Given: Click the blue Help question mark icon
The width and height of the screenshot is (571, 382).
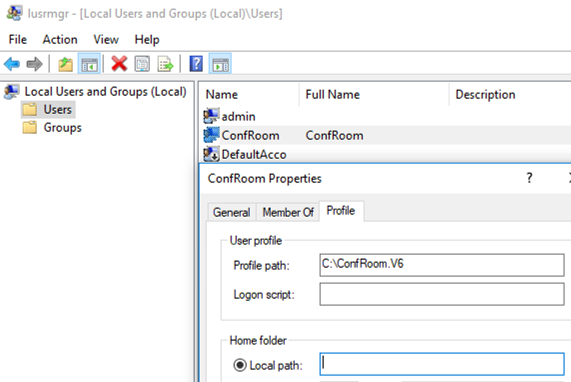Looking at the screenshot, I should pos(196,64).
